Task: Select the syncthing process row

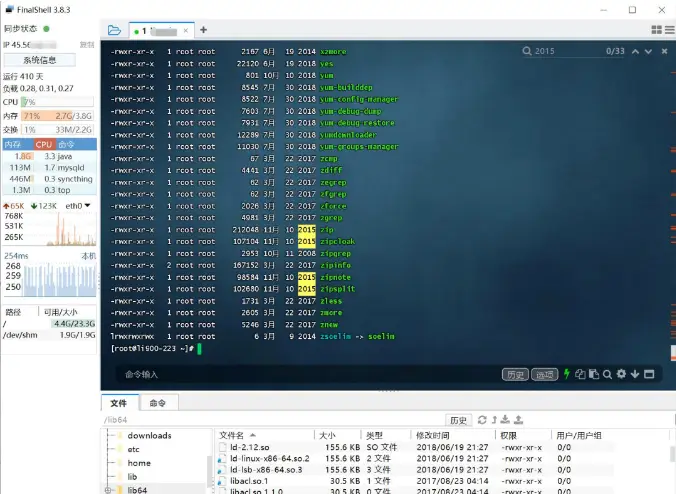Action: (x=50, y=178)
